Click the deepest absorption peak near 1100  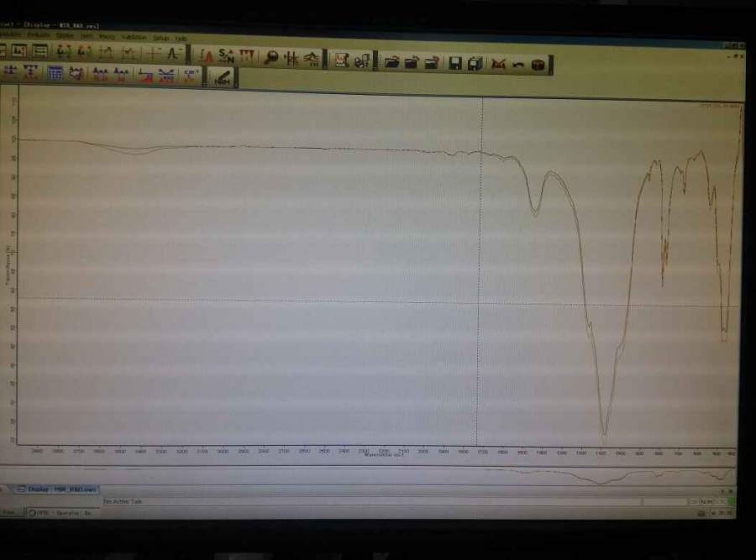click(604, 434)
